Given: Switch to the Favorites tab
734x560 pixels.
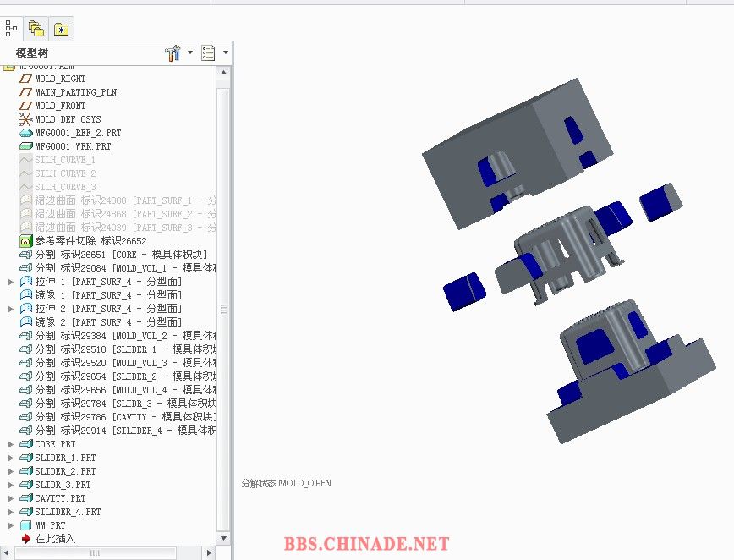Looking at the screenshot, I should (62, 30).
